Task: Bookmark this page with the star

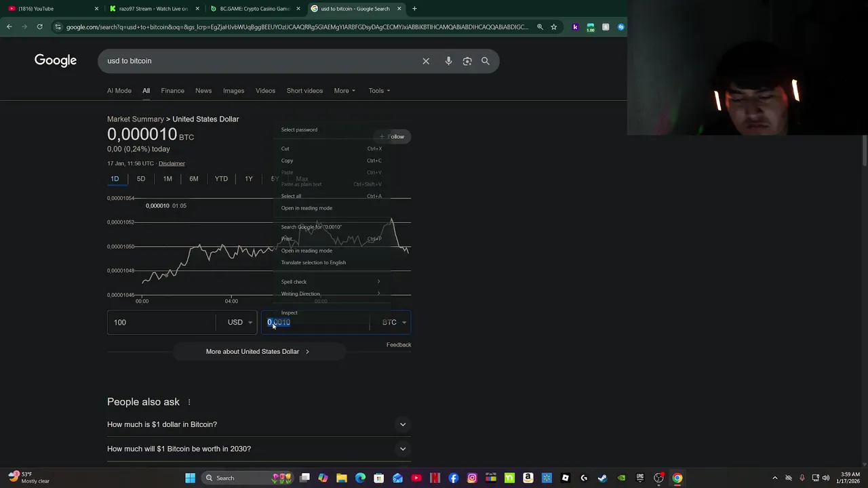Action: (554, 27)
